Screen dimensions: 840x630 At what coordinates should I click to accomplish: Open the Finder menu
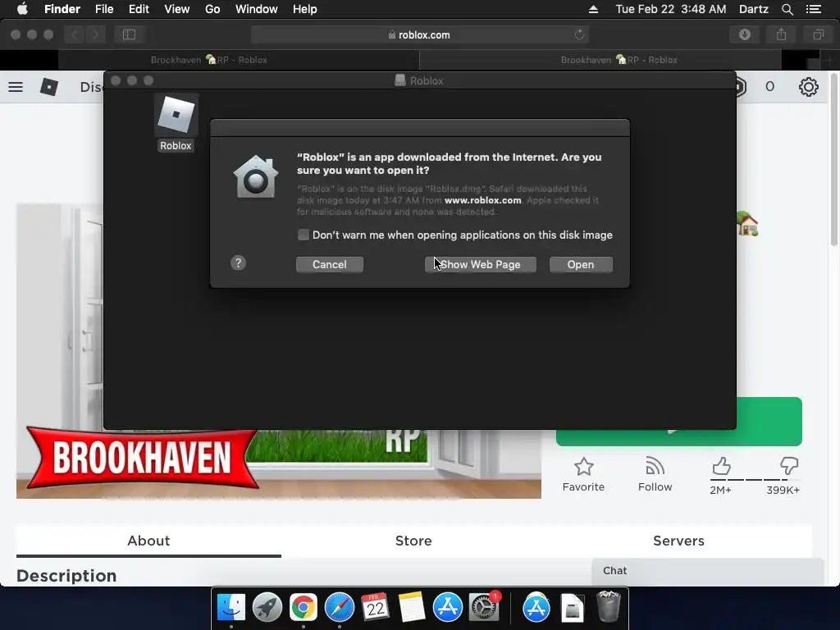tap(62, 9)
